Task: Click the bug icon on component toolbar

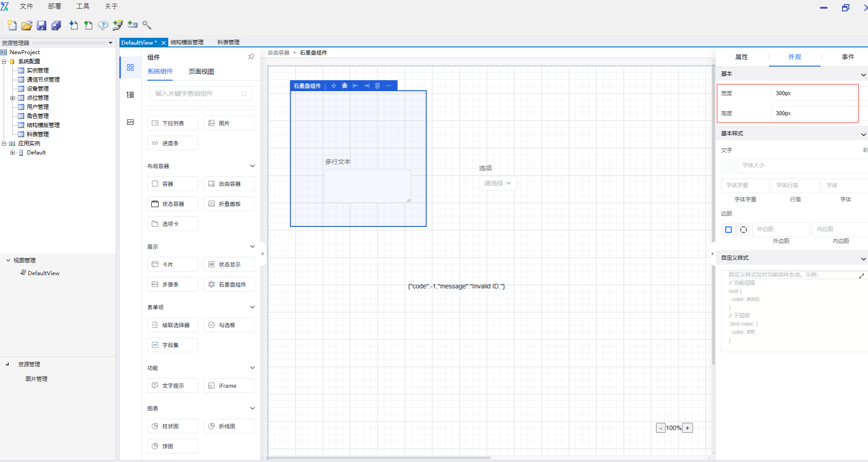Action: tap(344, 86)
